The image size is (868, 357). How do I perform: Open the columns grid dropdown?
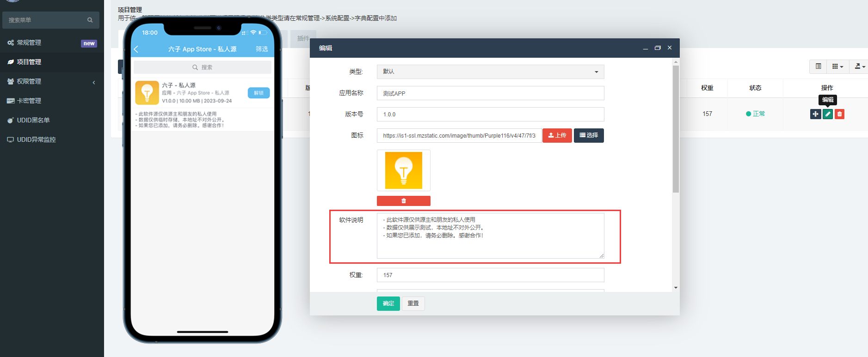pos(837,67)
